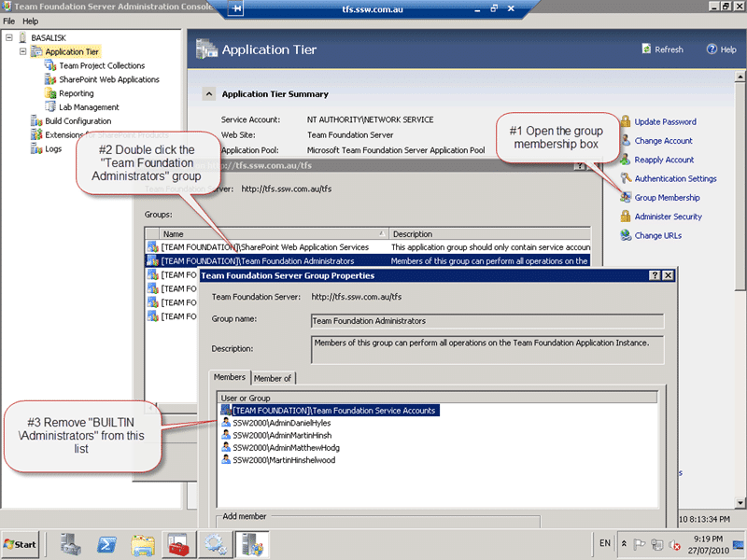Select SharePoint Web Application Services group row
Screen dimensions: 747x560
point(368,247)
